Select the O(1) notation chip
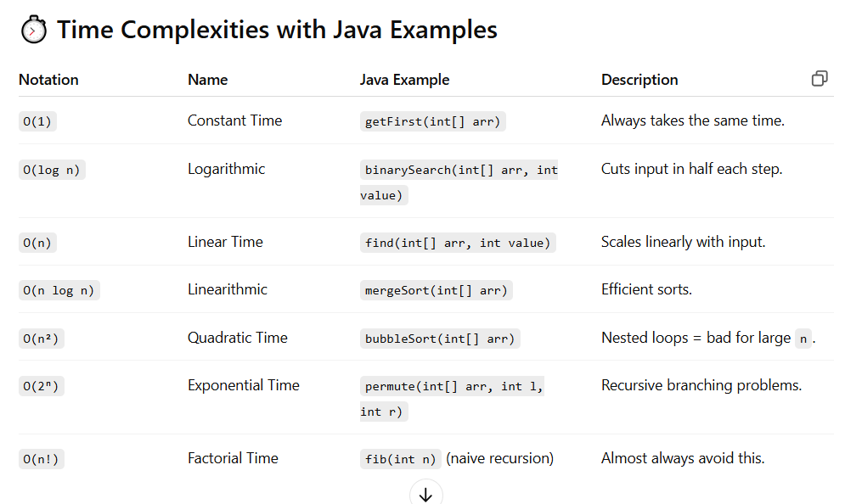 tap(37, 121)
